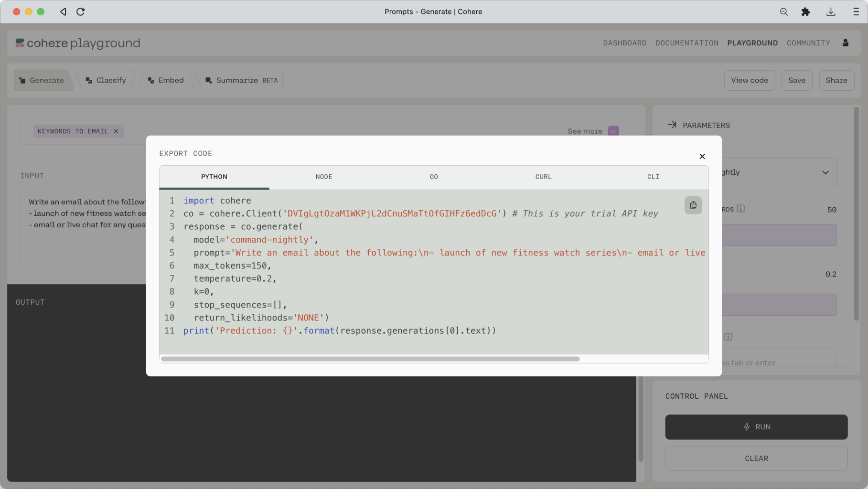This screenshot has height=489, width=868.
Task: Click the browser back arrow icon
Action: click(x=63, y=12)
